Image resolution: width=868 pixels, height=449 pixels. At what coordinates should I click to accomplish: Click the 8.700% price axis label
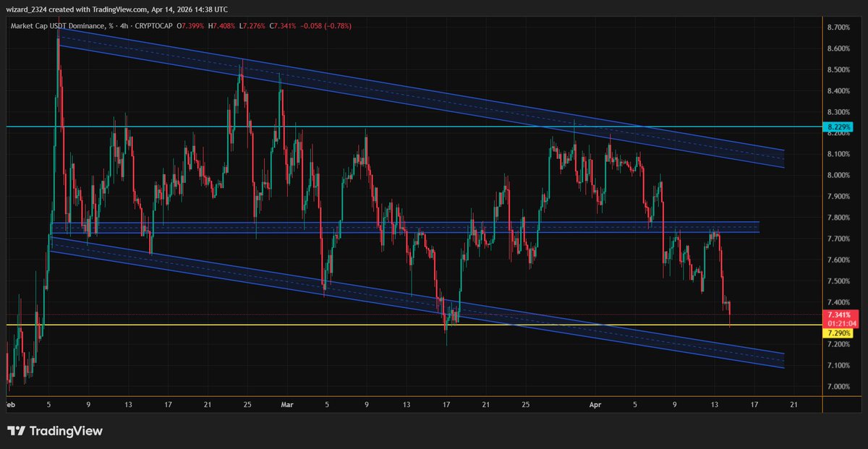[x=838, y=27]
